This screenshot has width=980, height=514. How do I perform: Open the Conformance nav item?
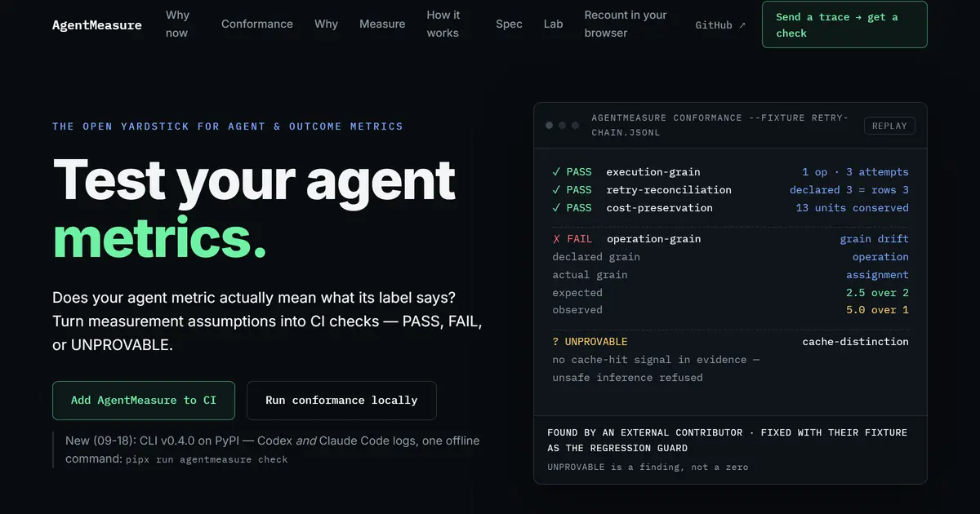257,24
